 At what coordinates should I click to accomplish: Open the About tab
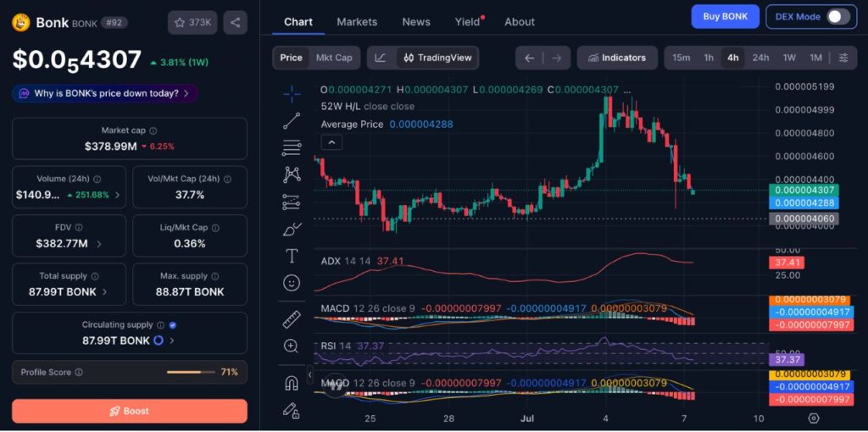pos(520,22)
